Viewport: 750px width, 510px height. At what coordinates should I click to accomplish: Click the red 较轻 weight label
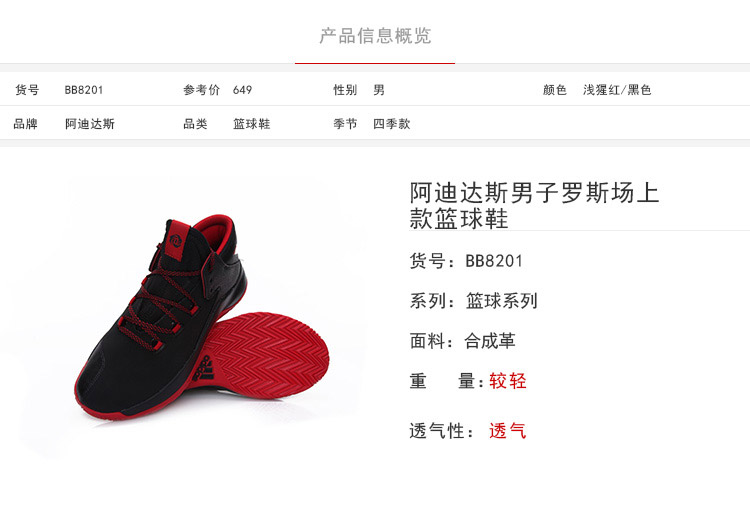pos(507,381)
